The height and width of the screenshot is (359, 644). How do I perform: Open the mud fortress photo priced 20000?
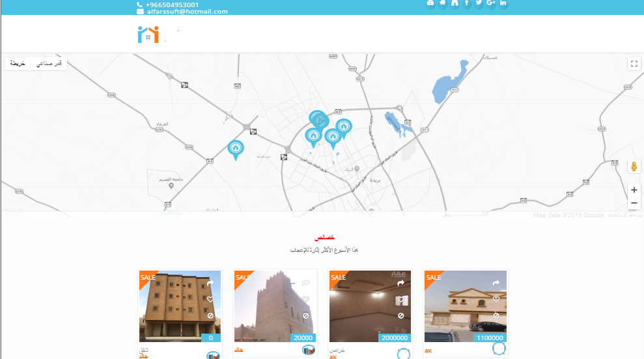coord(275,306)
